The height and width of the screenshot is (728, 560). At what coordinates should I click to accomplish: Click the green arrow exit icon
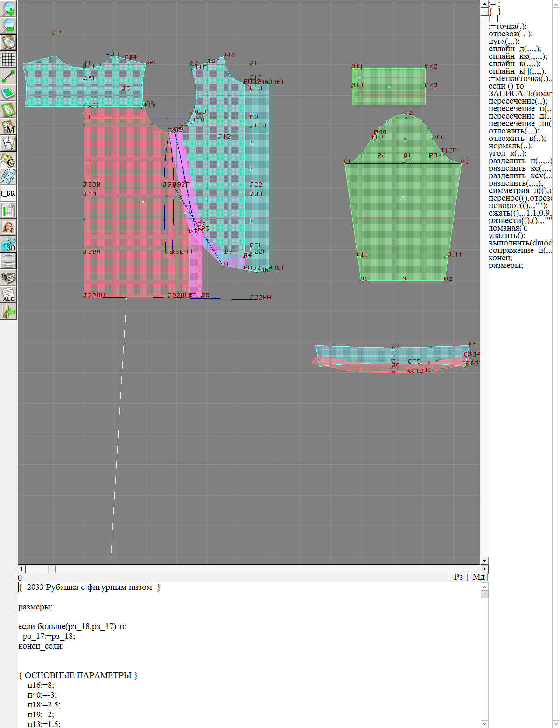[8, 311]
